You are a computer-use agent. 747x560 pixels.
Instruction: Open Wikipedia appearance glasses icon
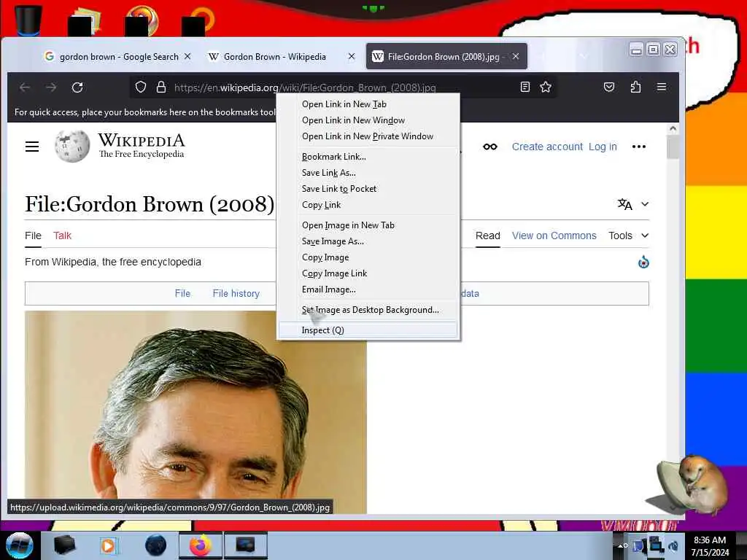pyautogui.click(x=490, y=146)
